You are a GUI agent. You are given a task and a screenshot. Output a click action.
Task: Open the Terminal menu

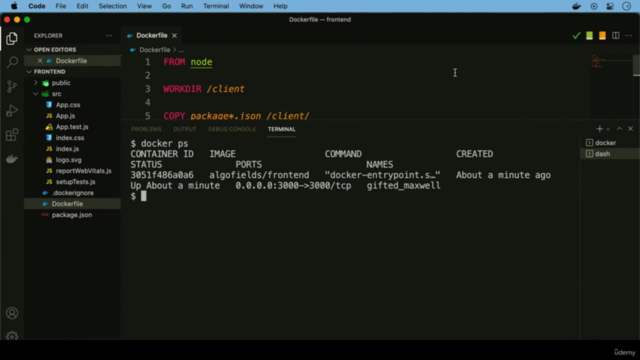(x=216, y=6)
